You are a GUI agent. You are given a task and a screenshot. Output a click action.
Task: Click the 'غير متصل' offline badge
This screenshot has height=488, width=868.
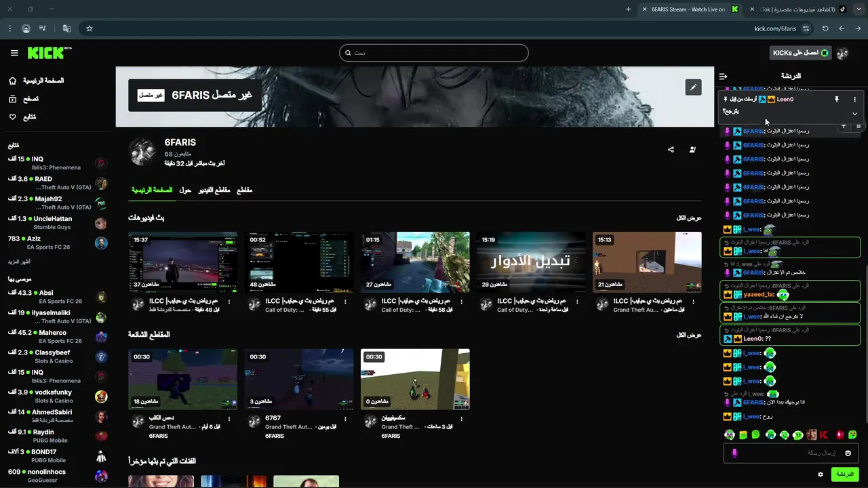(x=151, y=96)
